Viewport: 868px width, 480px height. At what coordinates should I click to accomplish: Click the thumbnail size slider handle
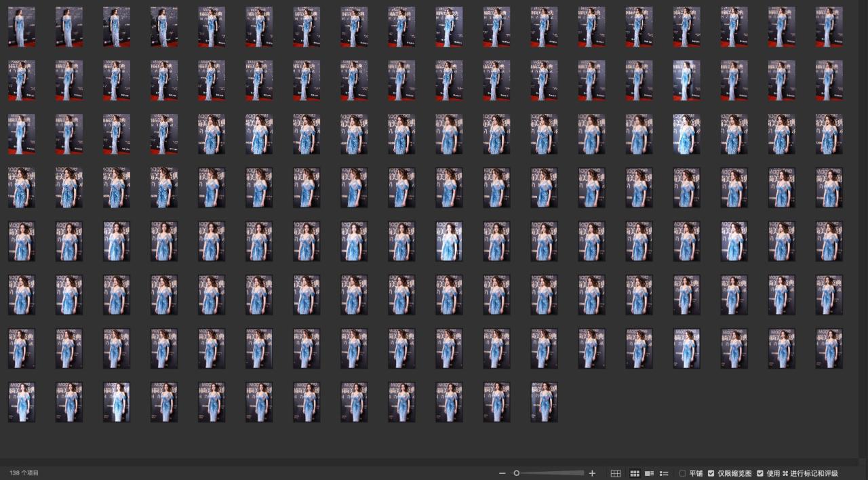tap(516, 473)
